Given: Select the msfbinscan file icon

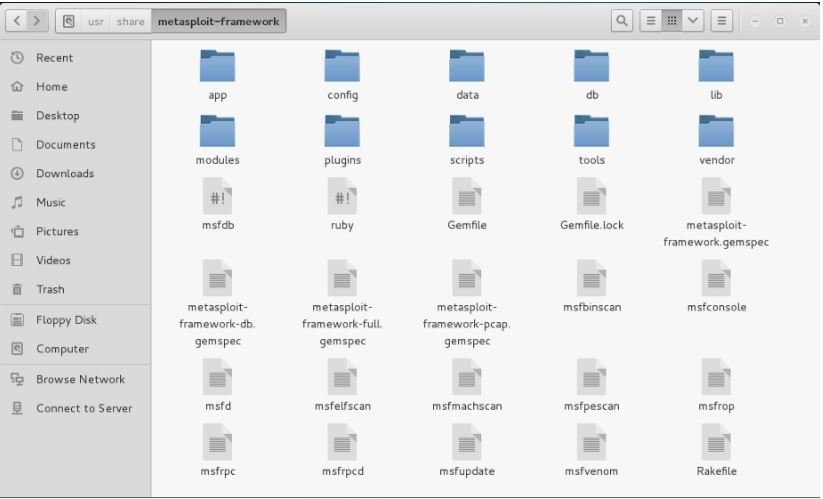Looking at the screenshot, I should (592, 278).
